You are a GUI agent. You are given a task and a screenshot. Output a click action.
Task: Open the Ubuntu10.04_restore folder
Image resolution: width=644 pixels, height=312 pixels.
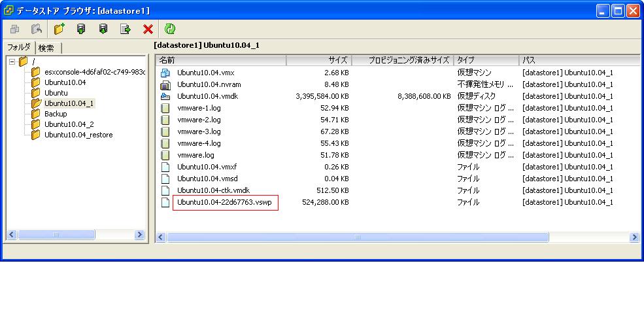[78, 135]
